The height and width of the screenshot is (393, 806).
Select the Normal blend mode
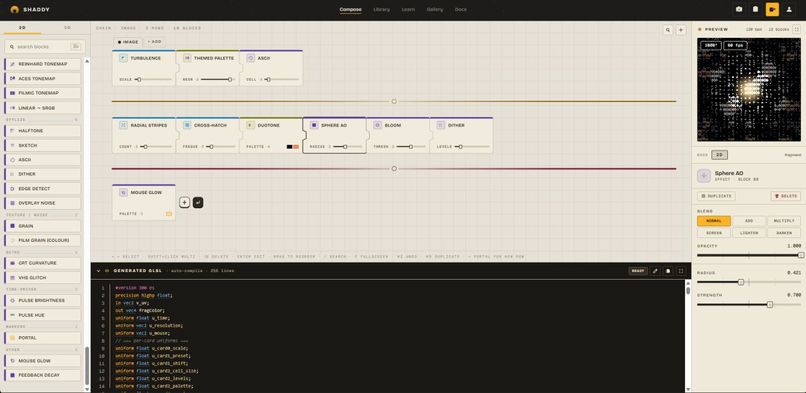point(713,221)
